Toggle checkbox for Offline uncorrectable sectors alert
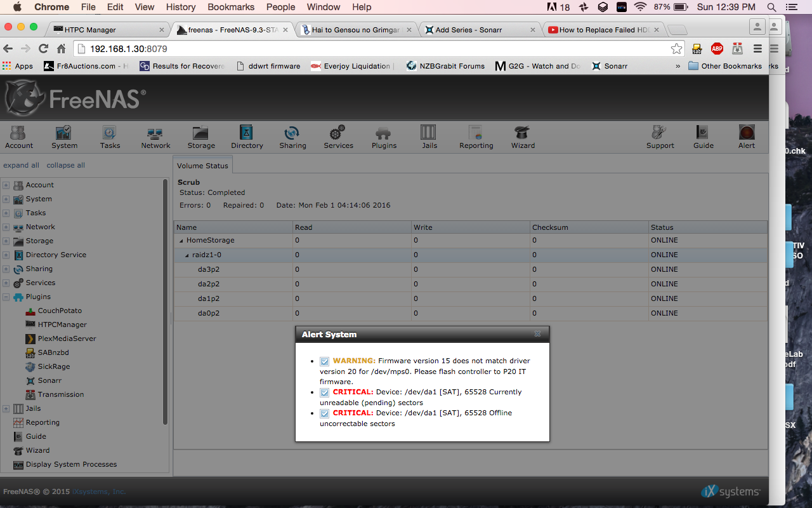812x508 pixels. (x=324, y=413)
